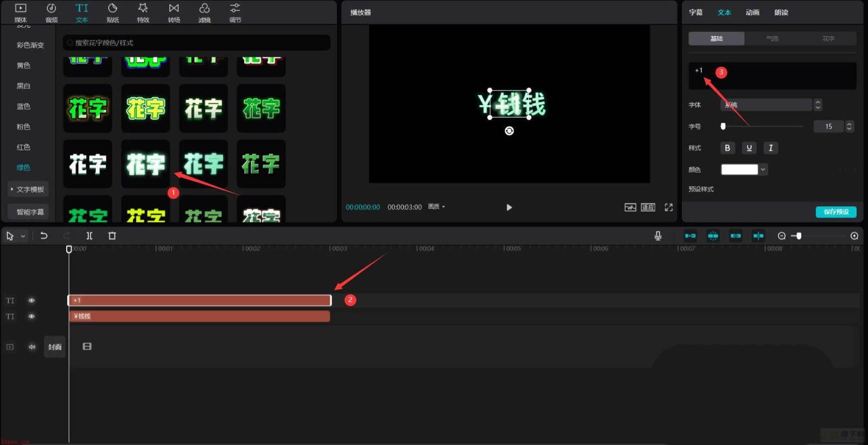The width and height of the screenshot is (868, 445).
Task: Expand the color swatch dropdown arrow
Action: [763, 169]
